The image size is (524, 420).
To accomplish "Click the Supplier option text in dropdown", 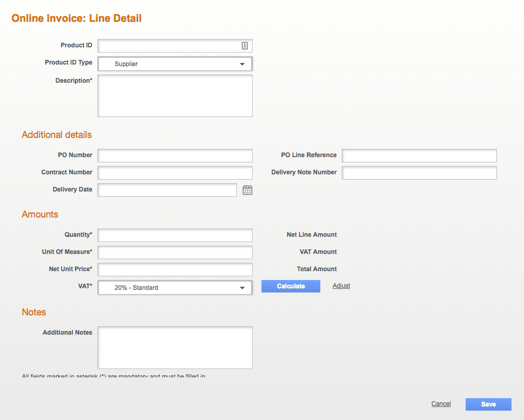I will point(126,64).
